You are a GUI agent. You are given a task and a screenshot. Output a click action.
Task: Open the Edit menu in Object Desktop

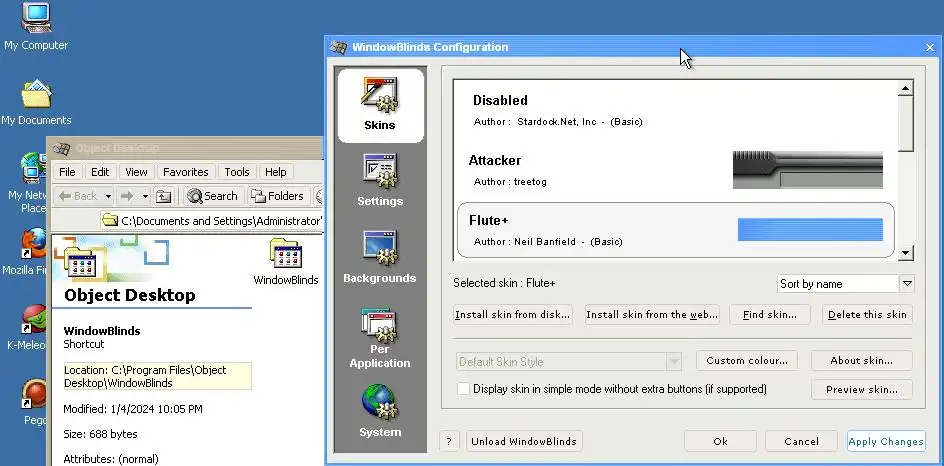click(x=100, y=172)
